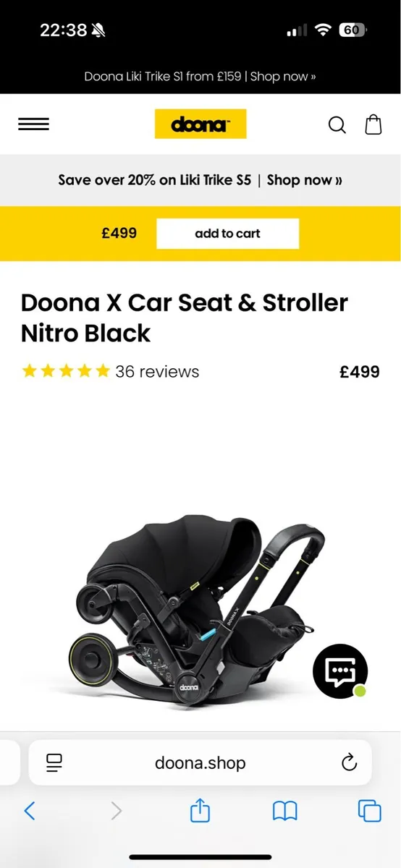Click the doona logo
Image resolution: width=401 pixels, height=868 pixels.
pos(200,124)
